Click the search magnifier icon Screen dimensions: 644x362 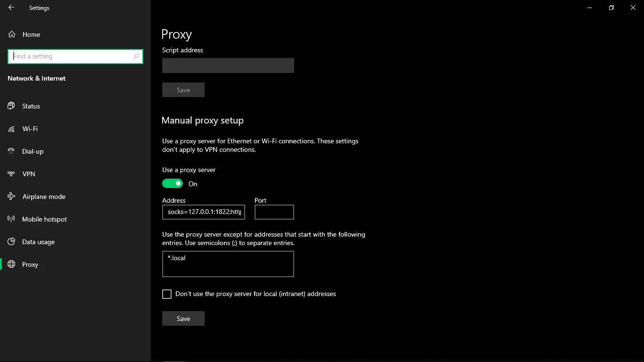click(137, 57)
